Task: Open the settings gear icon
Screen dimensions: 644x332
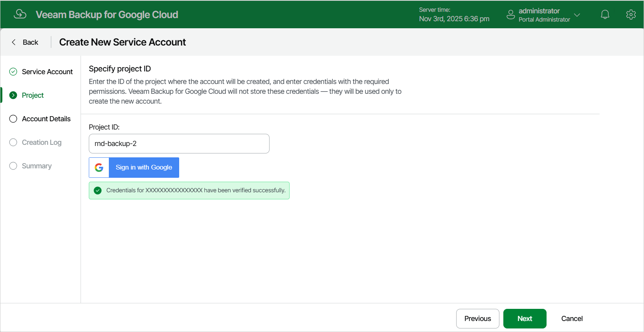Action: 631,15
